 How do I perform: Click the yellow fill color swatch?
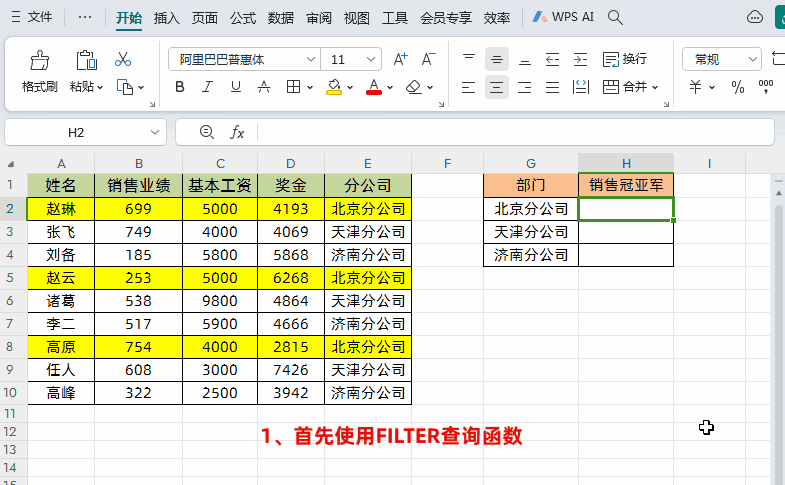point(334,88)
